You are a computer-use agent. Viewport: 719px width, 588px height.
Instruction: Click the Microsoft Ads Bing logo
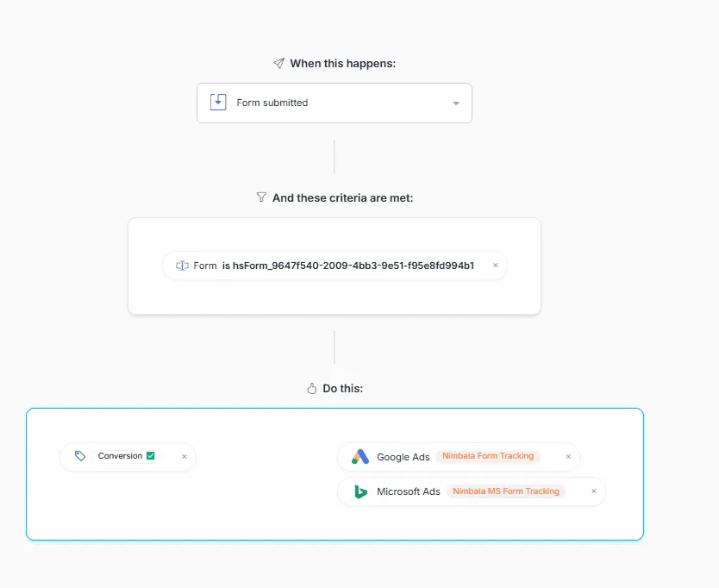tap(361, 491)
